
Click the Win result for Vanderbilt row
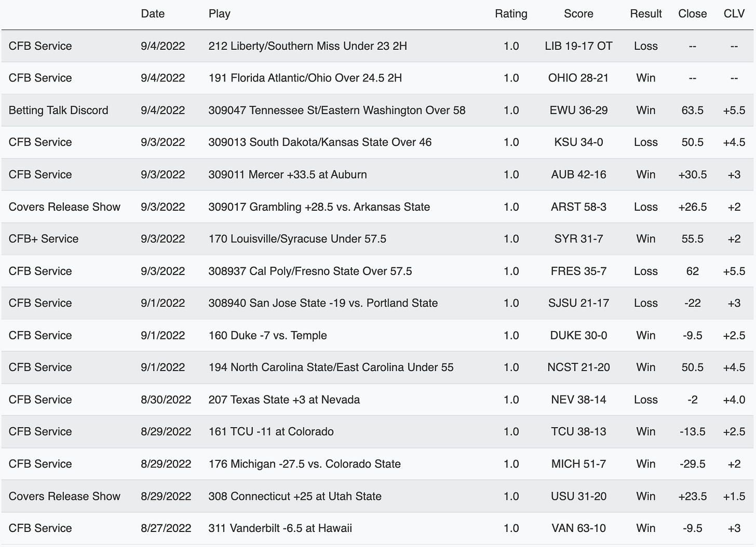(646, 528)
